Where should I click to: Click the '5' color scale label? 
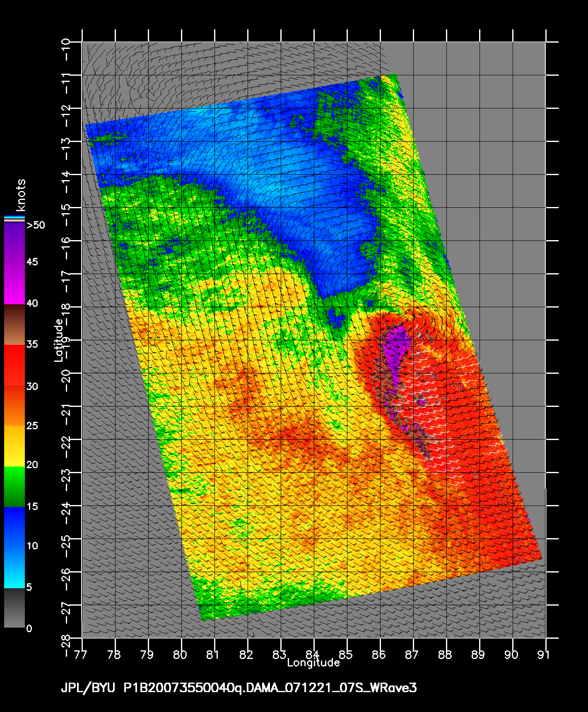(29, 587)
